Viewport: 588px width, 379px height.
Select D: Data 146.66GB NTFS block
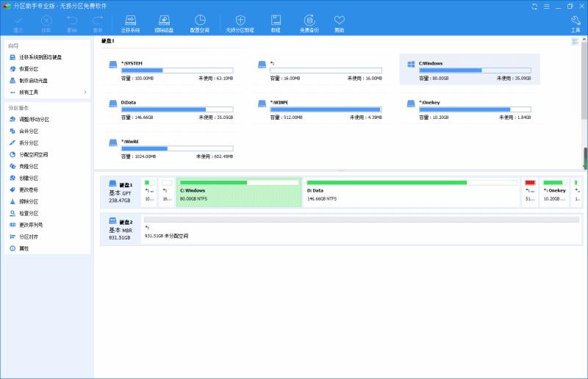click(x=412, y=192)
